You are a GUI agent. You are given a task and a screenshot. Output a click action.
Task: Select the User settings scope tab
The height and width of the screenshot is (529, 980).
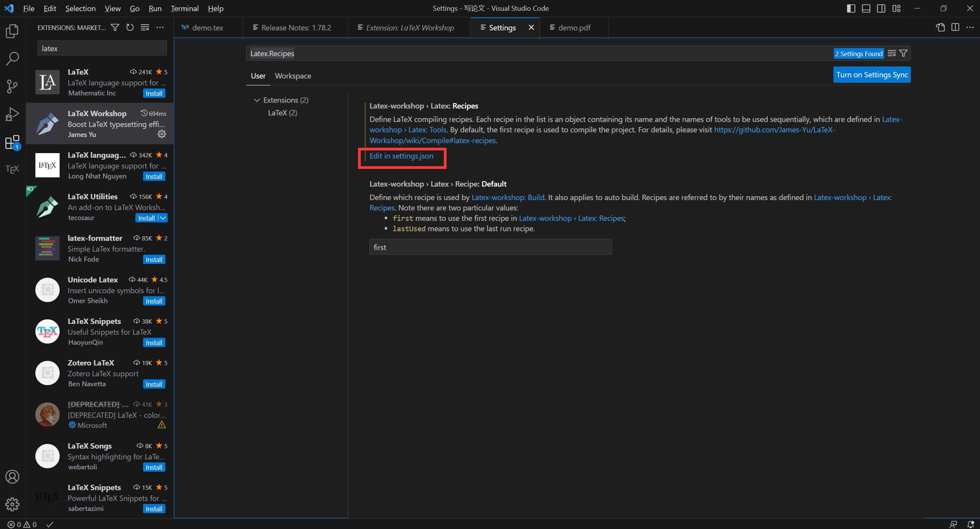258,76
